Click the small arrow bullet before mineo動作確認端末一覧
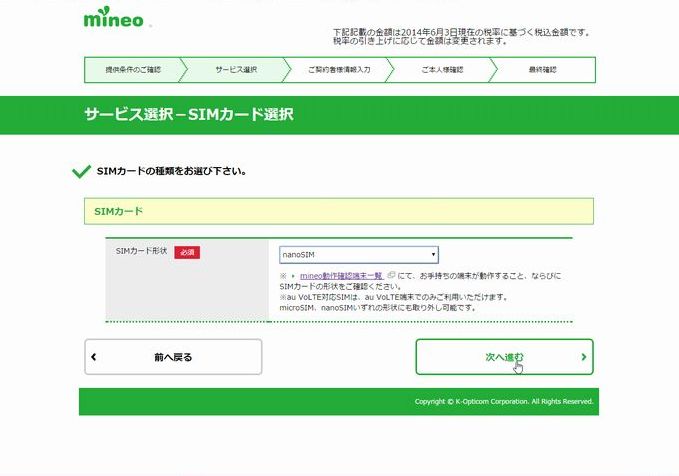 click(x=292, y=275)
